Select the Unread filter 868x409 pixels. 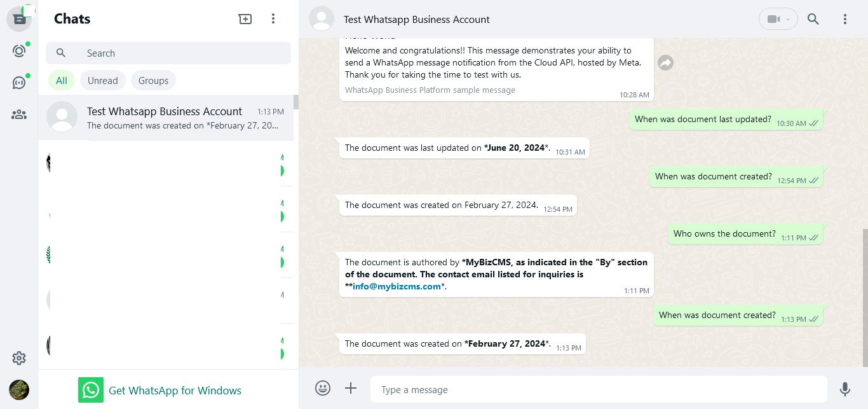pyautogui.click(x=102, y=81)
